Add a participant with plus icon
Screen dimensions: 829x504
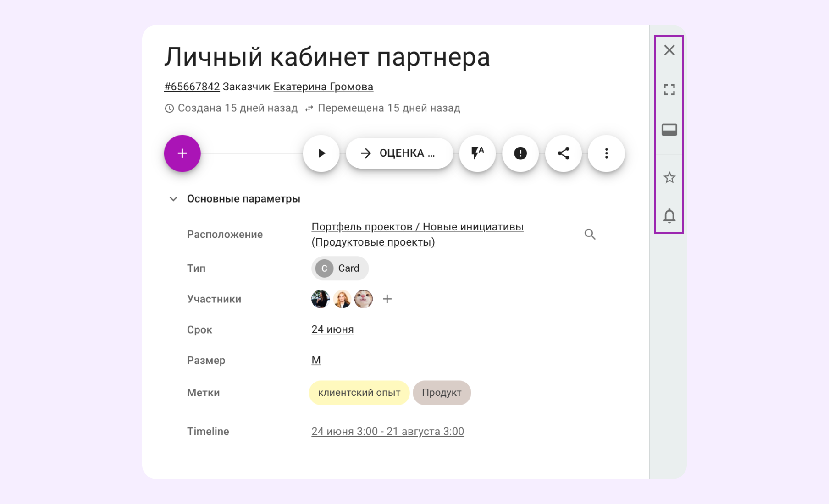pos(387,299)
